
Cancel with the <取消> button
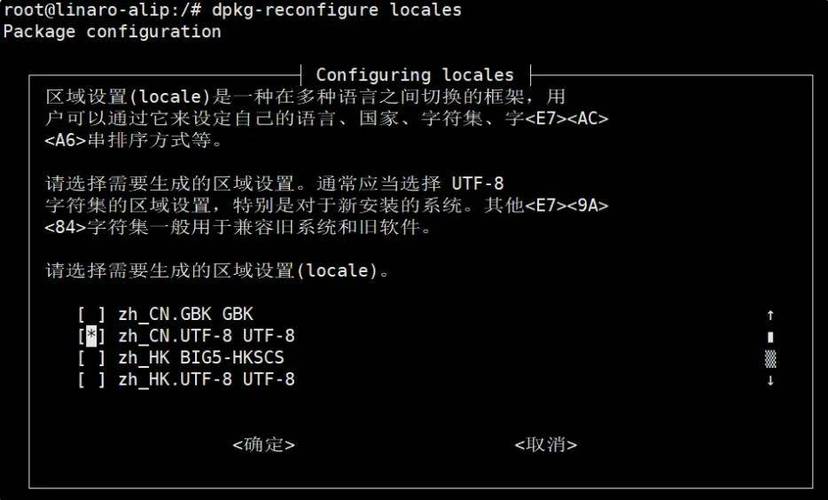pyautogui.click(x=545, y=445)
